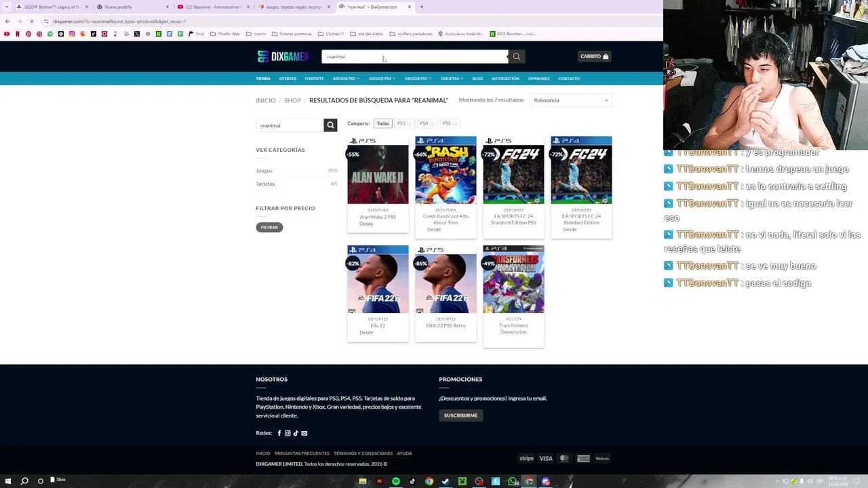This screenshot has width=868, height=488.
Task: Open Preguntas Frecuentes footer link
Action: coord(302,453)
